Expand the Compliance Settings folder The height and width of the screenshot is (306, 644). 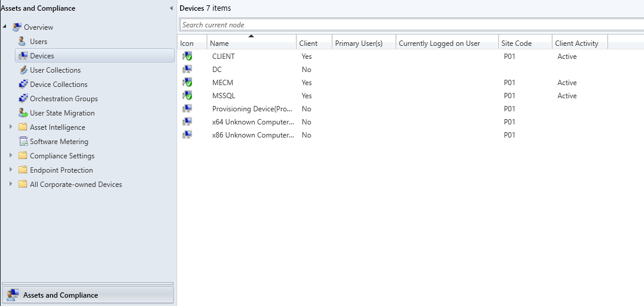(11, 155)
